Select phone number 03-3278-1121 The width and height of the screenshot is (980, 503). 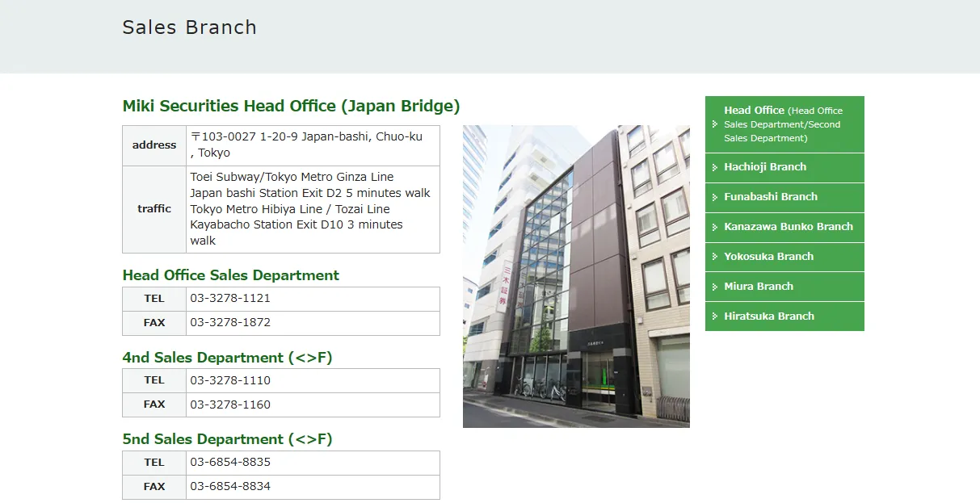[230, 298]
